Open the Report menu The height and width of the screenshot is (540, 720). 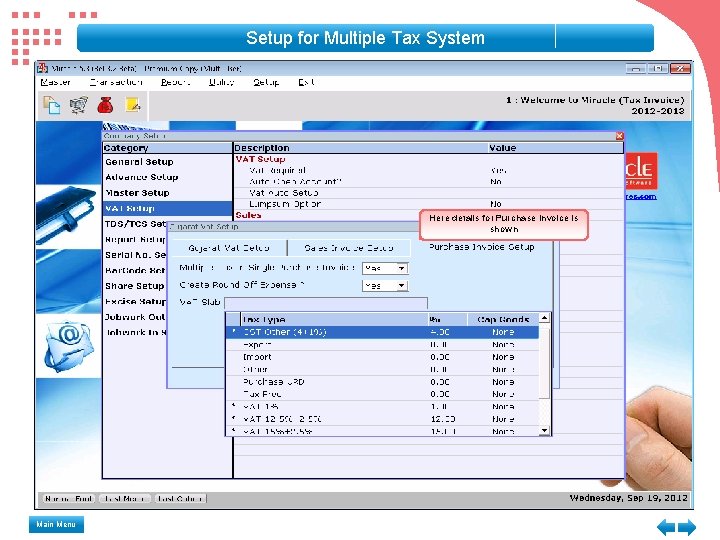click(x=175, y=82)
